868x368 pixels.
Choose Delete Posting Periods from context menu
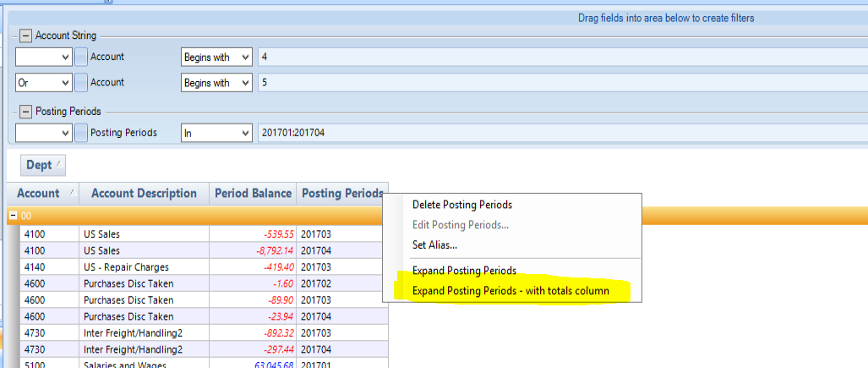click(x=461, y=205)
